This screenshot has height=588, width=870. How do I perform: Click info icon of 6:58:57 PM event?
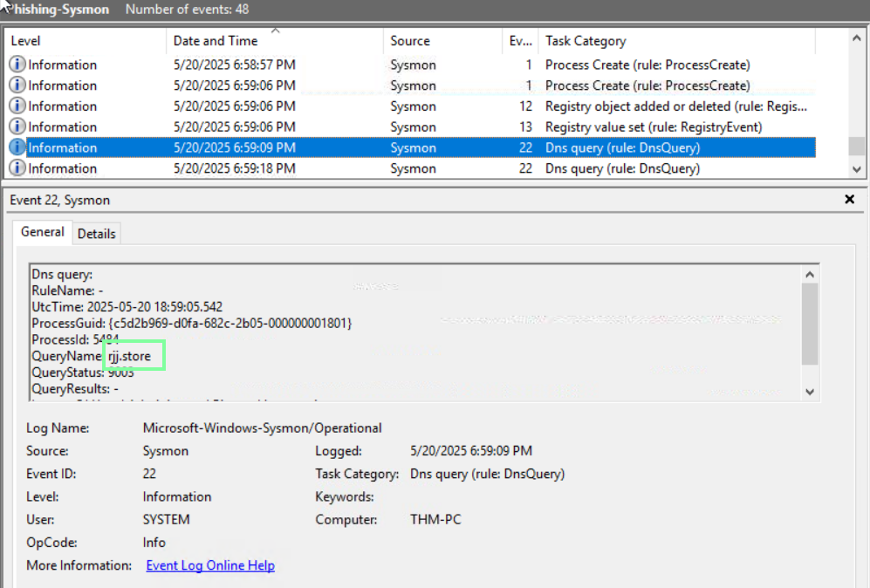tap(17, 65)
